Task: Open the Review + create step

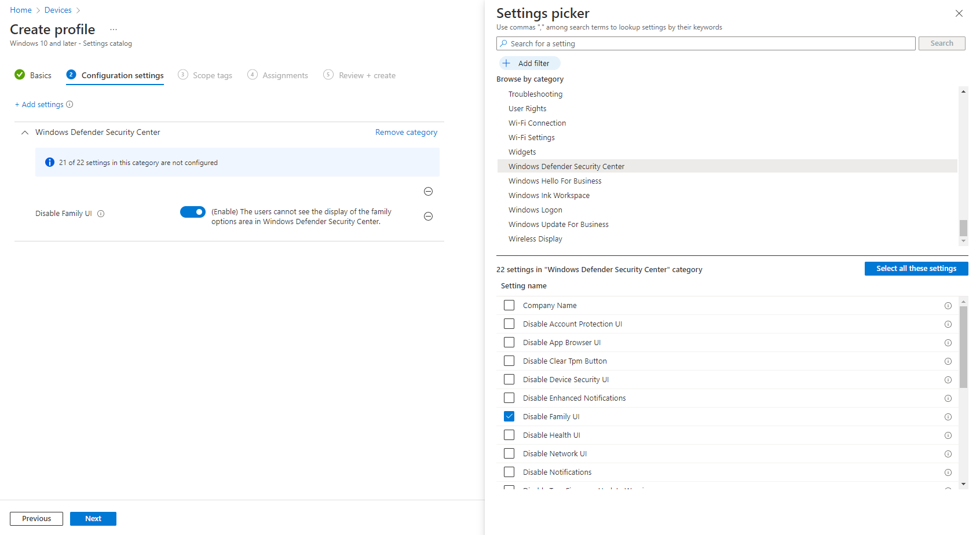Action: [360, 75]
